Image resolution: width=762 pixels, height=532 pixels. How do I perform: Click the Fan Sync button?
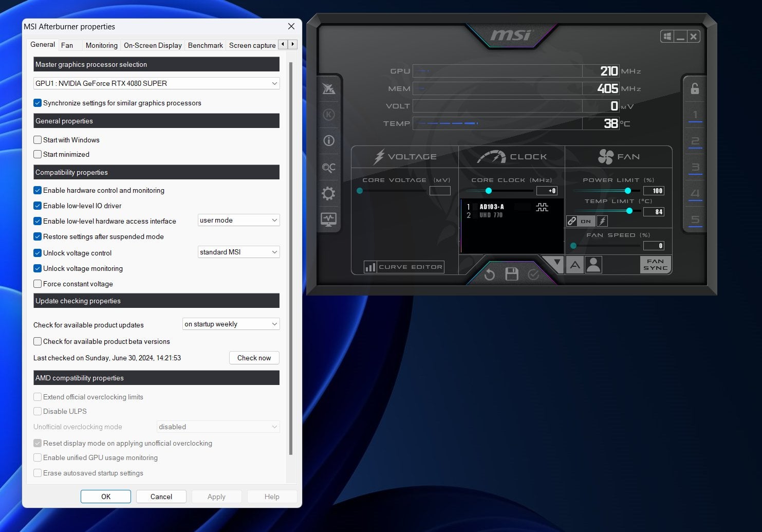point(656,265)
